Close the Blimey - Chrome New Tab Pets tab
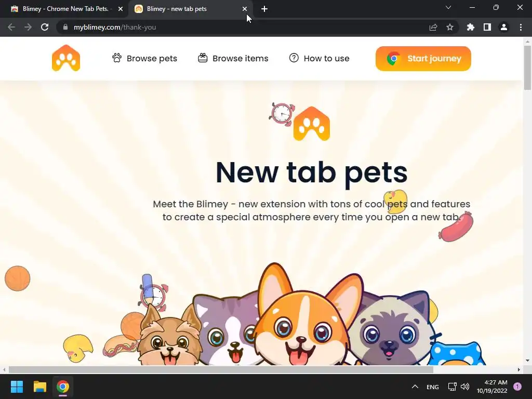 pos(121,9)
